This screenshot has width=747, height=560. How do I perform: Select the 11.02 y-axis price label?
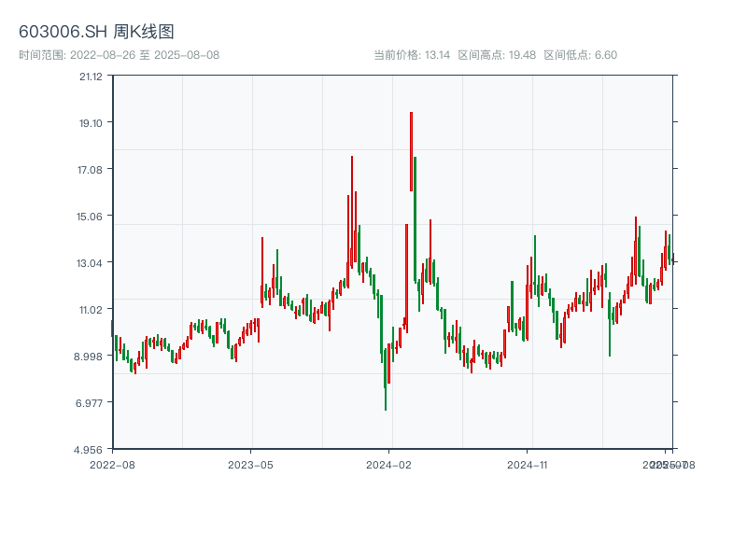[91, 310]
